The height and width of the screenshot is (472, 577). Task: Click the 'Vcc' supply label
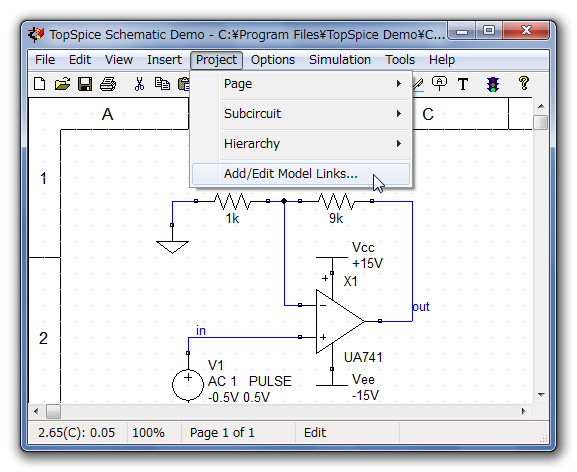point(363,248)
